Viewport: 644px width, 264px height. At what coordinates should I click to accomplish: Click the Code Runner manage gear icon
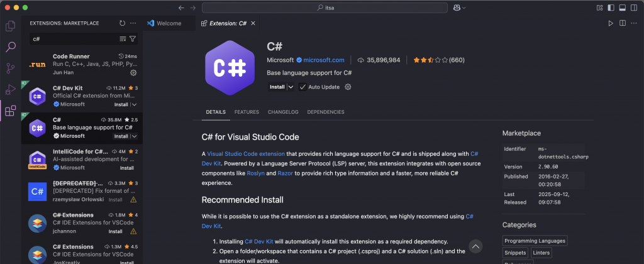point(133,73)
